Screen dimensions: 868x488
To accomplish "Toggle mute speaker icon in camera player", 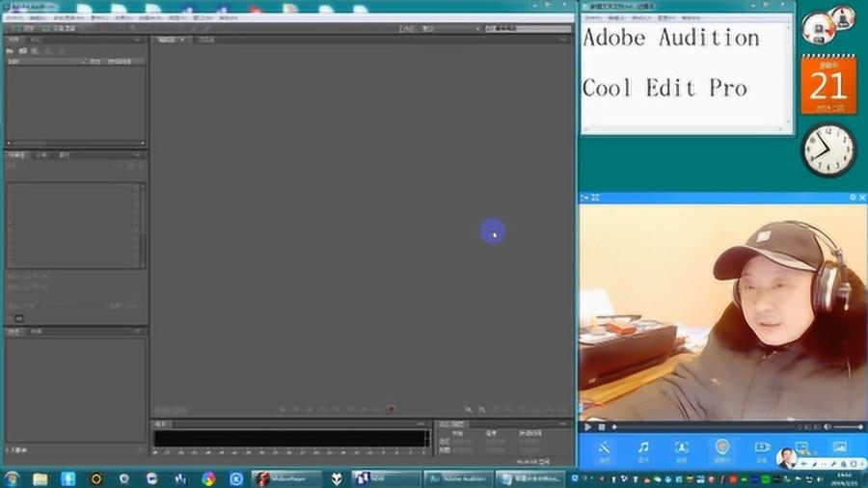I will pyautogui.click(x=827, y=427).
